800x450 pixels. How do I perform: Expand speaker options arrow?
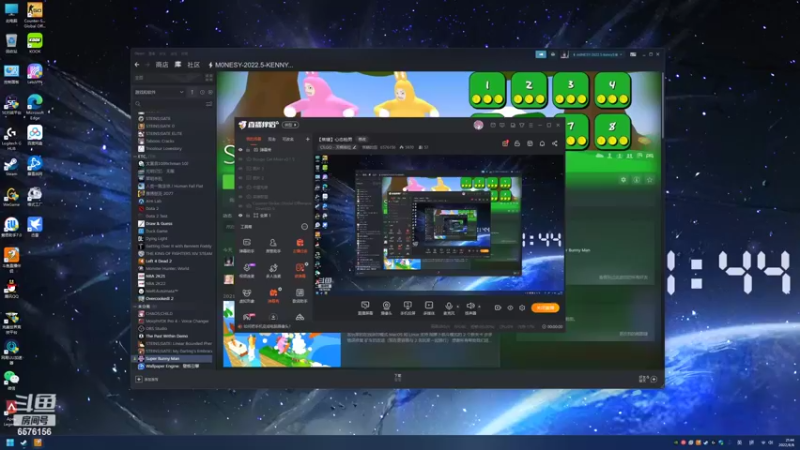[479, 307]
